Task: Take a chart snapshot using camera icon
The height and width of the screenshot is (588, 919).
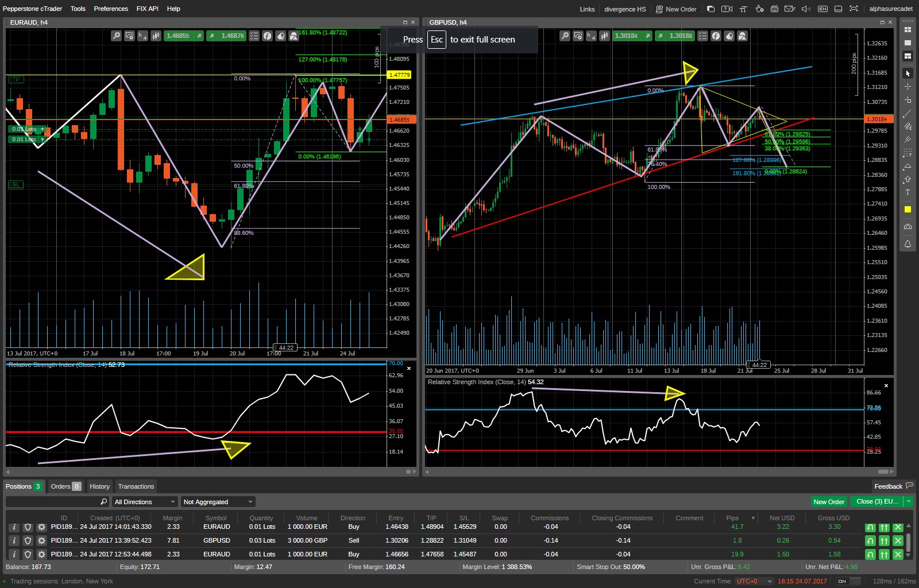Action: click(x=908, y=226)
